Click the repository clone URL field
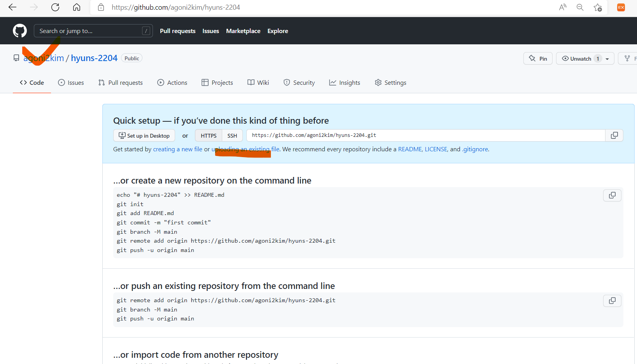The height and width of the screenshot is (364, 637). click(426, 135)
